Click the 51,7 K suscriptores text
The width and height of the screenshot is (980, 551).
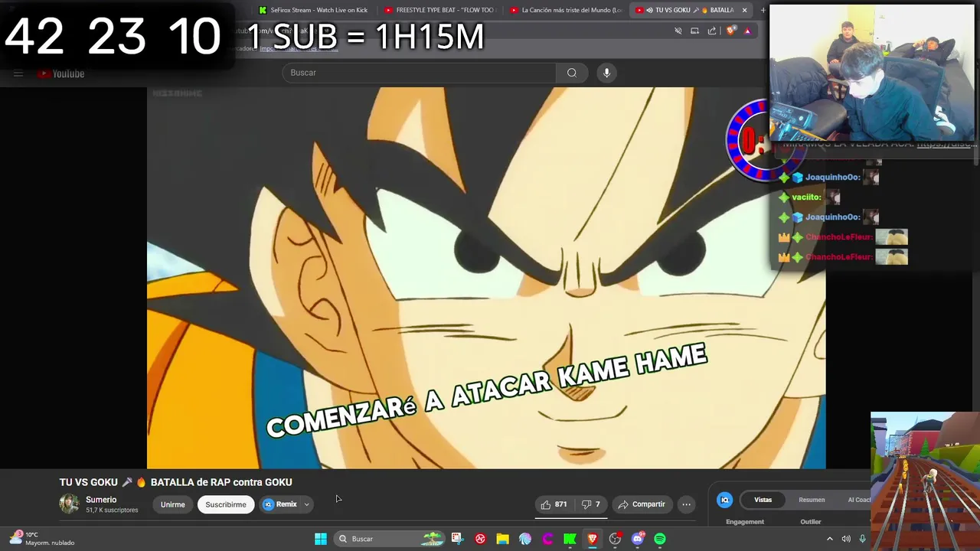pyautogui.click(x=112, y=510)
